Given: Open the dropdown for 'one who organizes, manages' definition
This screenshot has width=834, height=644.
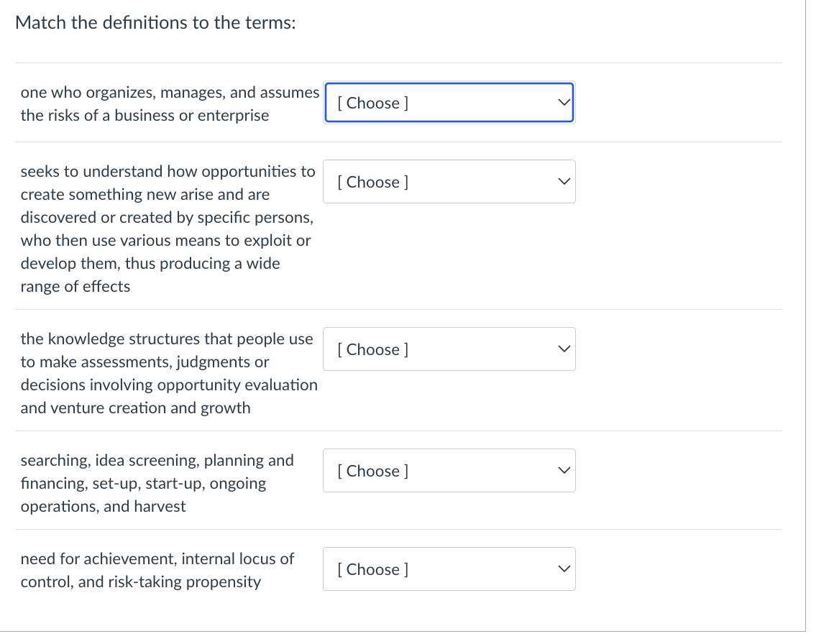Looking at the screenshot, I should tap(449, 103).
